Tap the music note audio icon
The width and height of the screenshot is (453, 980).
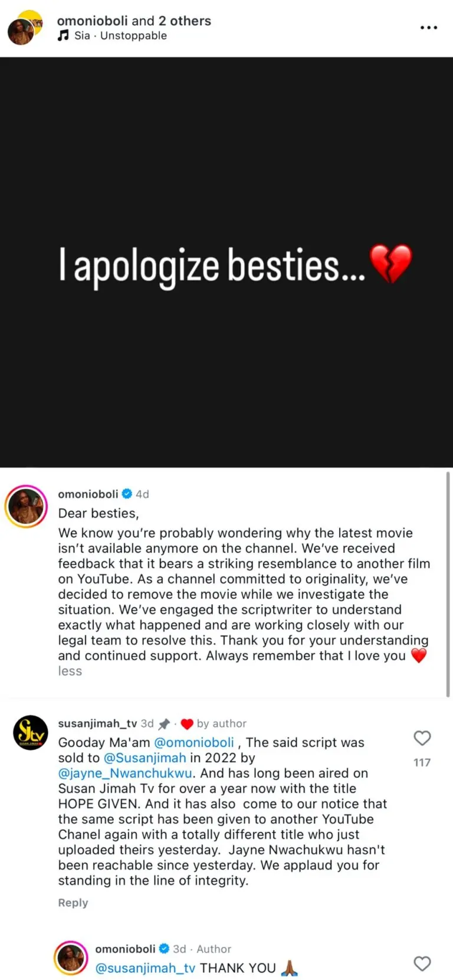(63, 35)
